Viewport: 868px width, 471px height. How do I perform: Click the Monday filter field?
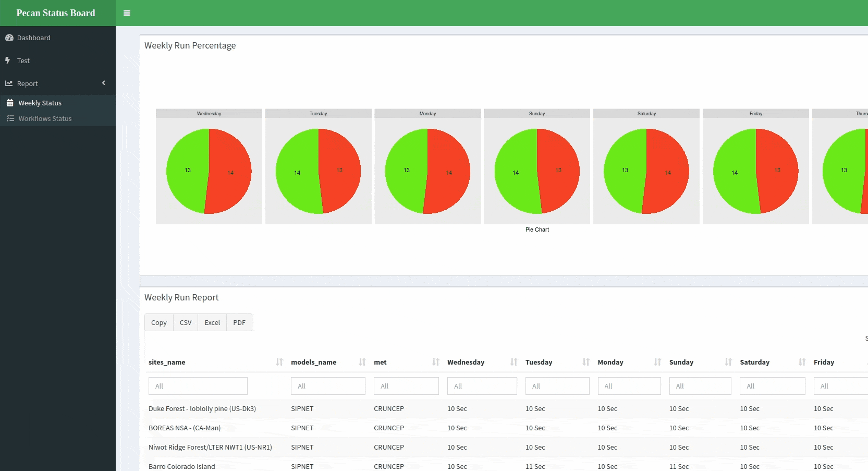tap(629, 386)
